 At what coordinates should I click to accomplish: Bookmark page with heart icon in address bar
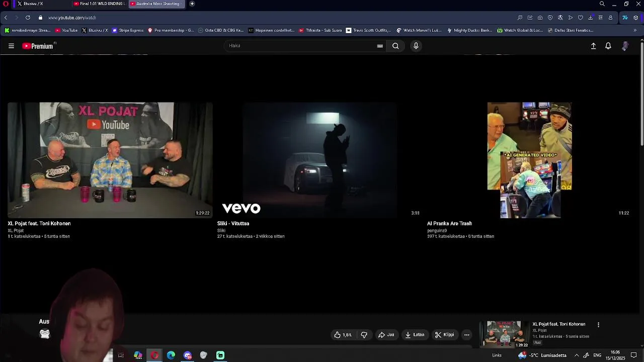(580, 18)
